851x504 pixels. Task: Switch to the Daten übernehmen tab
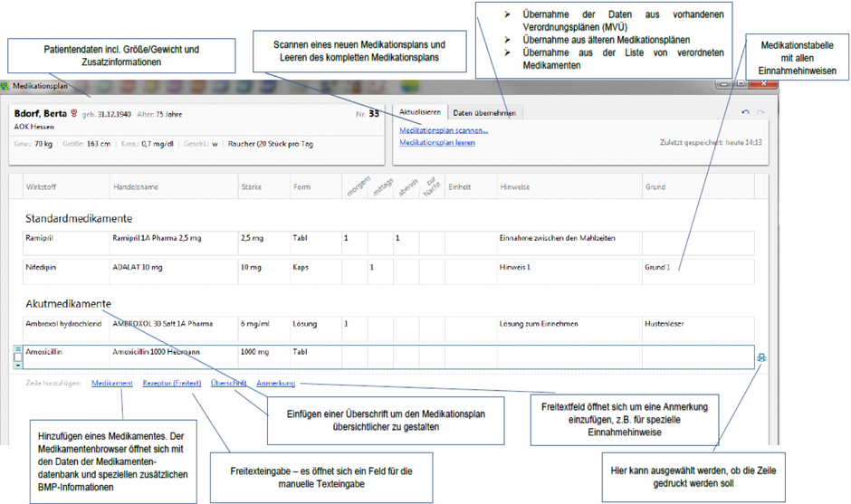coord(484,113)
